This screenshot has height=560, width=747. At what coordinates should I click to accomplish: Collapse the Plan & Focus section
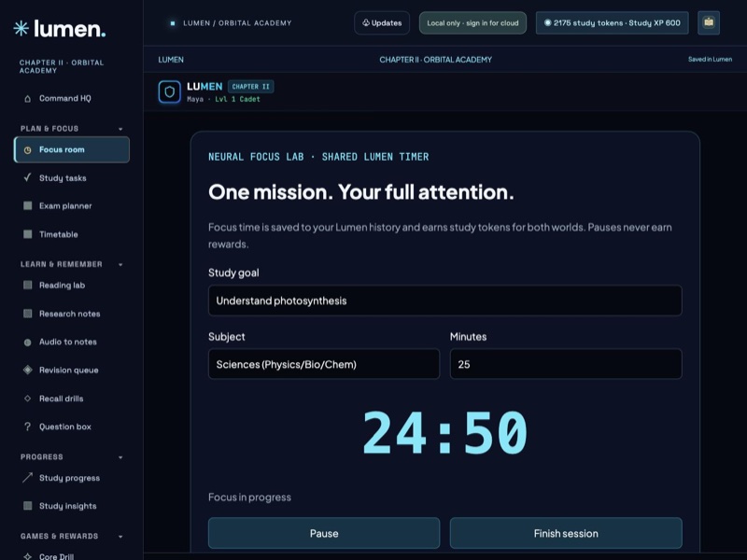click(x=120, y=129)
